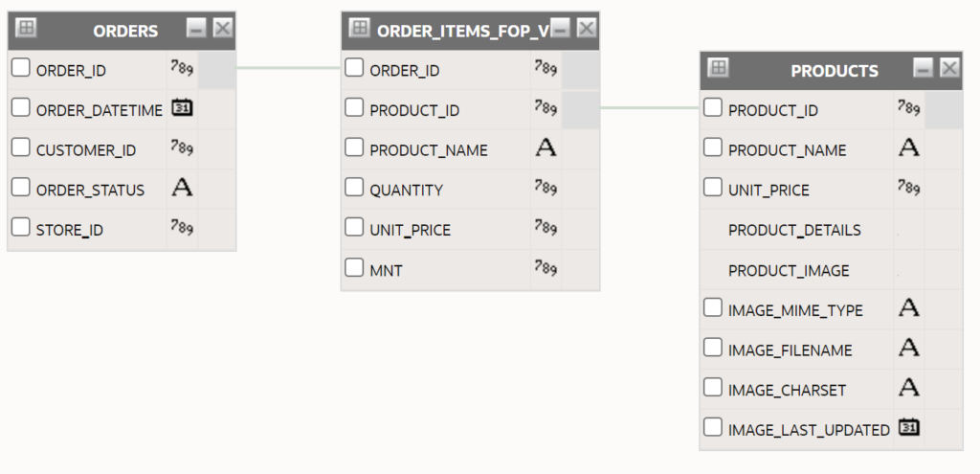Click the ORDERS table grid icon
The image size is (980, 474).
(x=26, y=28)
